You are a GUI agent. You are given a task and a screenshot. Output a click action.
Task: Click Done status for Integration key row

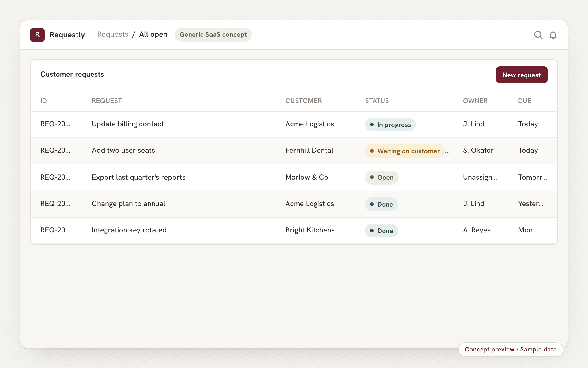tap(381, 231)
